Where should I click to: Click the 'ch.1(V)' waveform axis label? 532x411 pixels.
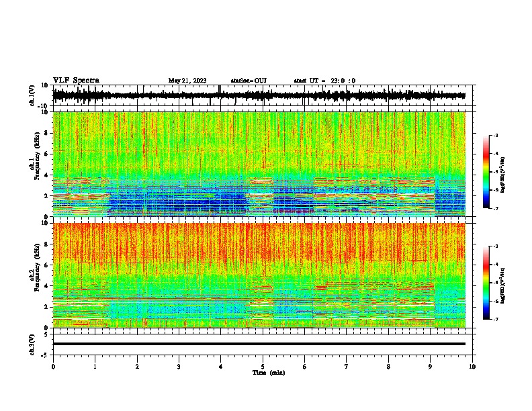click(x=32, y=95)
